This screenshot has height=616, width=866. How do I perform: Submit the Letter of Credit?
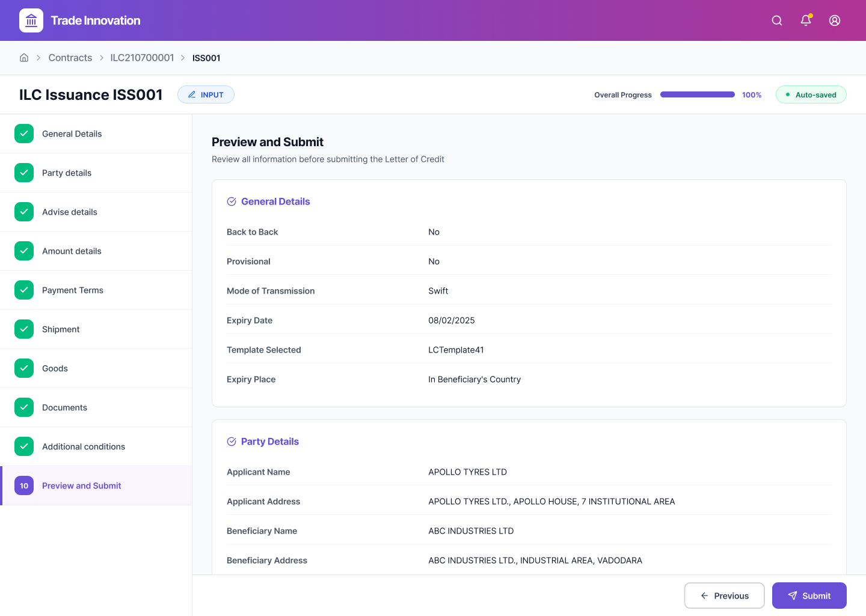coord(809,596)
